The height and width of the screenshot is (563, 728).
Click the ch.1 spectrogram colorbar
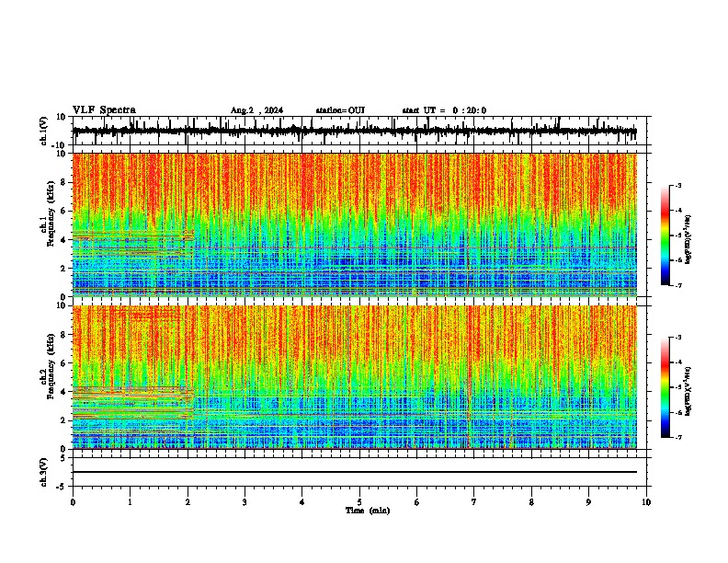coord(665,236)
